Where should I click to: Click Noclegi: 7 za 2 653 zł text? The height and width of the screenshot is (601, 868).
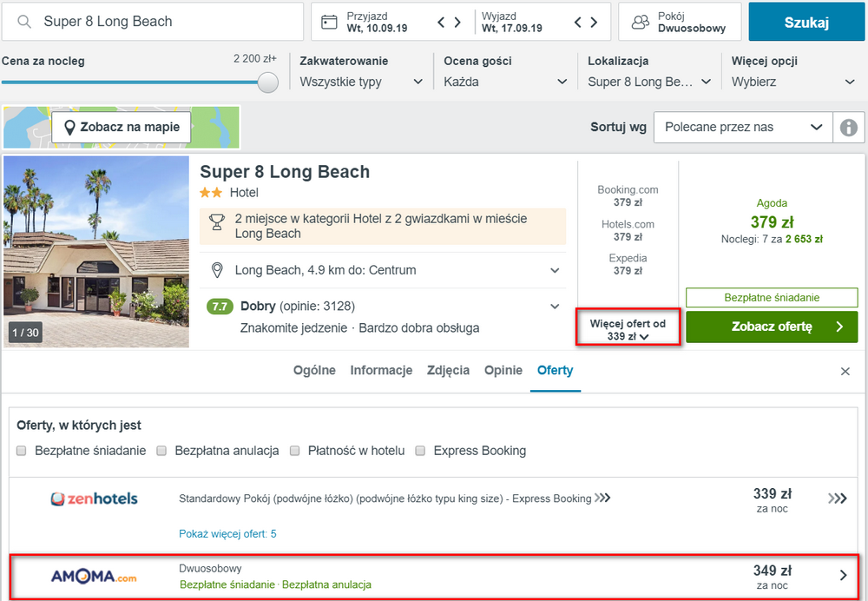coord(772,240)
